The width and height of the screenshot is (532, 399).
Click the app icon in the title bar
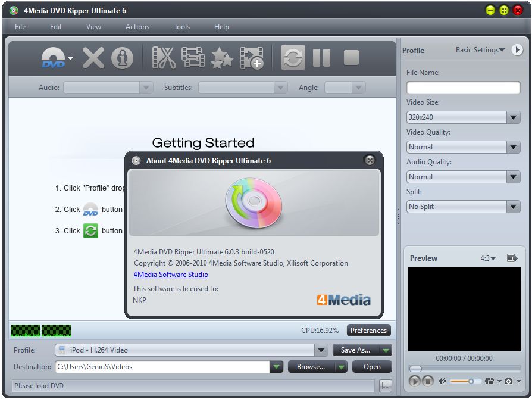(x=14, y=11)
